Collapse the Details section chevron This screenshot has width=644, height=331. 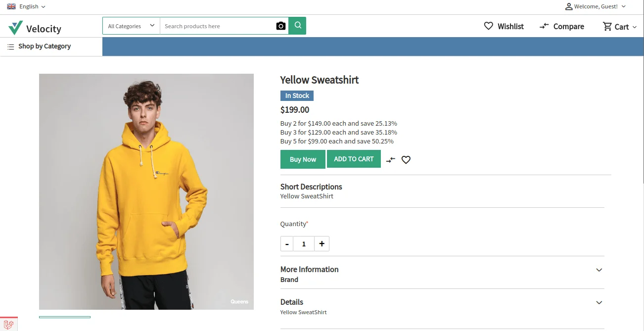(x=599, y=302)
